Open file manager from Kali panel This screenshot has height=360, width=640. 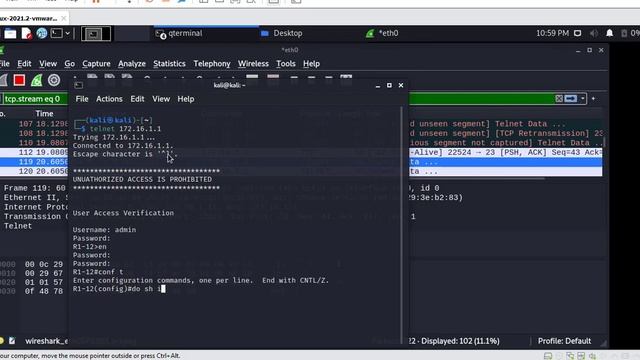(10, 33)
